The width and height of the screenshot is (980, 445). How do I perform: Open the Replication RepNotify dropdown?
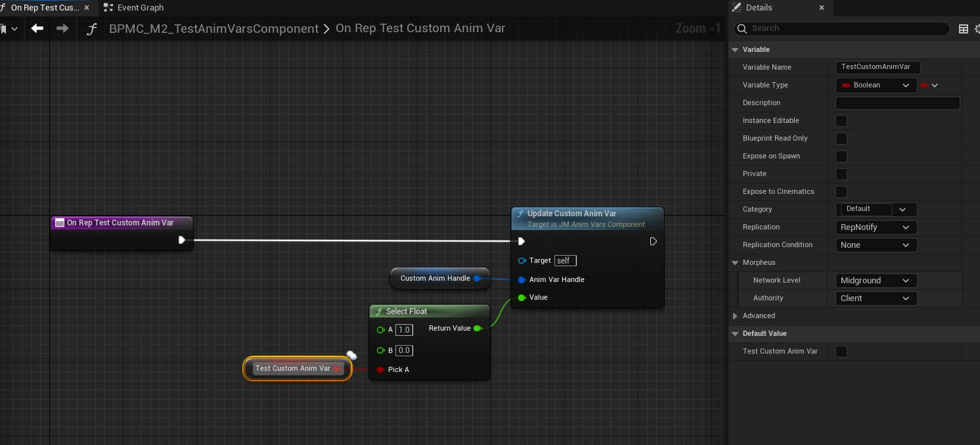876,227
